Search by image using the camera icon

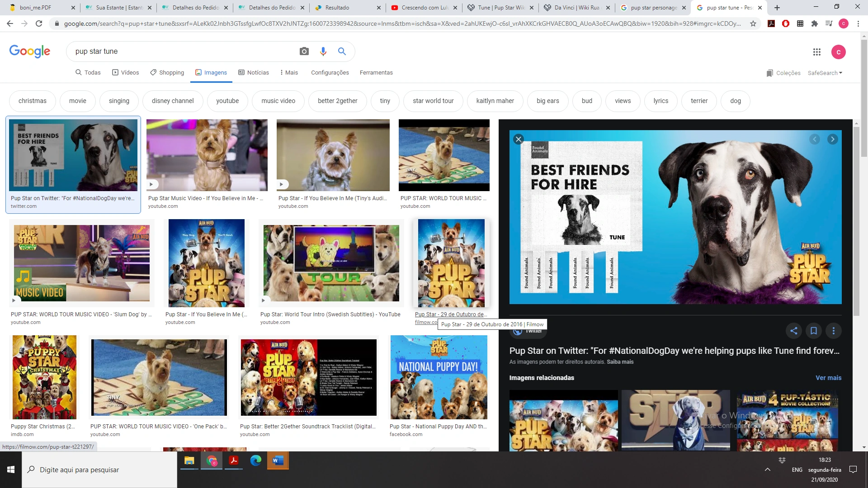point(304,52)
